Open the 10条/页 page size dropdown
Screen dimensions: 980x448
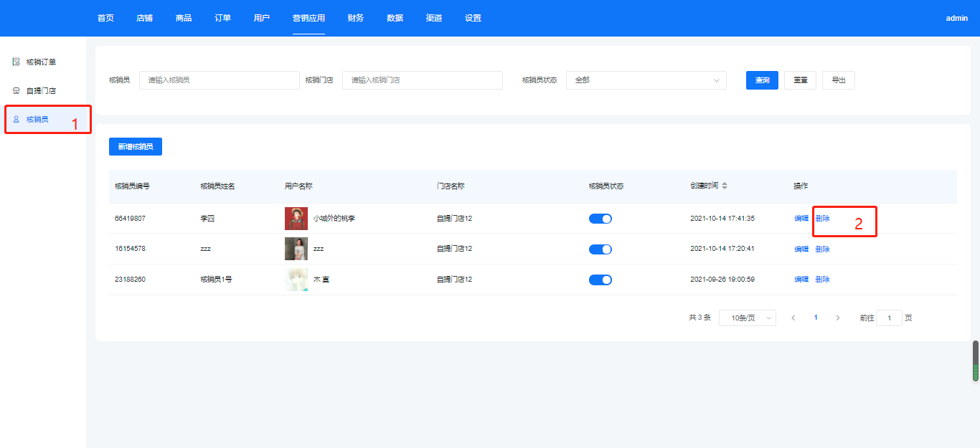pyautogui.click(x=747, y=318)
